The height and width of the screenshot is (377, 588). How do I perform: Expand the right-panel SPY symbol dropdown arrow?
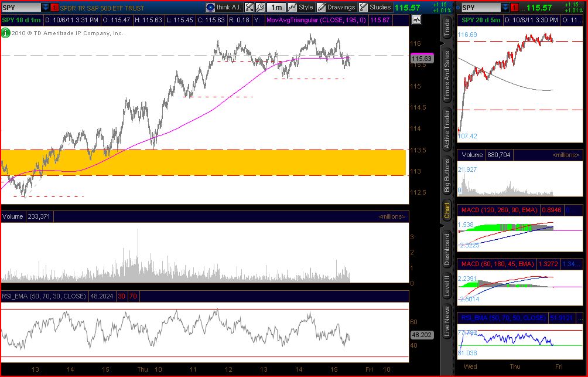pos(505,8)
